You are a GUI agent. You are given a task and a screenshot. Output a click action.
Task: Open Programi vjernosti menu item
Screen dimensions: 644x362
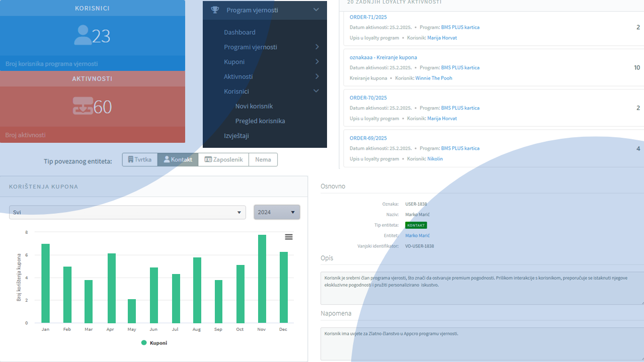click(x=251, y=47)
